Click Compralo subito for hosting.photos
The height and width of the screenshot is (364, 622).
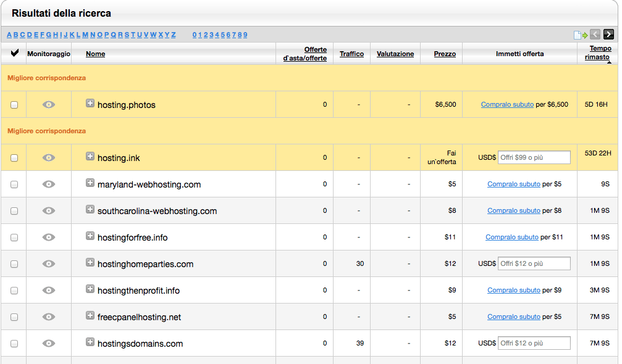pos(506,104)
